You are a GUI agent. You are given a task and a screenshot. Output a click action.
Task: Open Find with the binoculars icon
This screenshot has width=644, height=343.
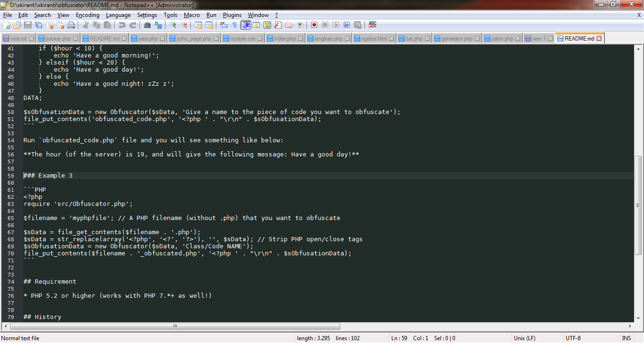pos(148,25)
